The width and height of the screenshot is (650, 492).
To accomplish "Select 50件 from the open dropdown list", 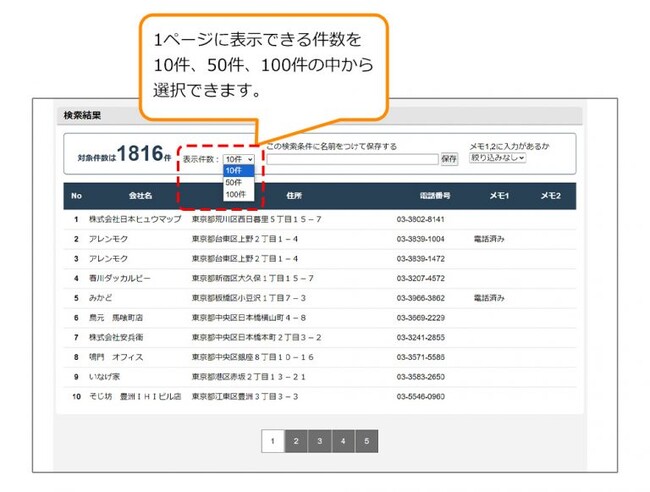I will [233, 182].
